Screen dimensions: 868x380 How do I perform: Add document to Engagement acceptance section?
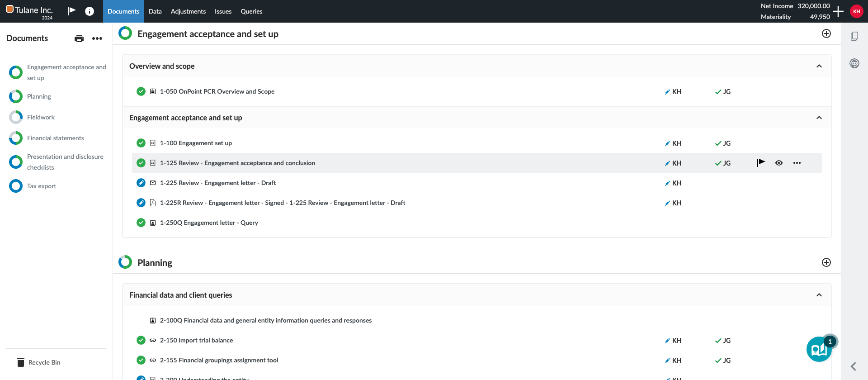(x=826, y=34)
